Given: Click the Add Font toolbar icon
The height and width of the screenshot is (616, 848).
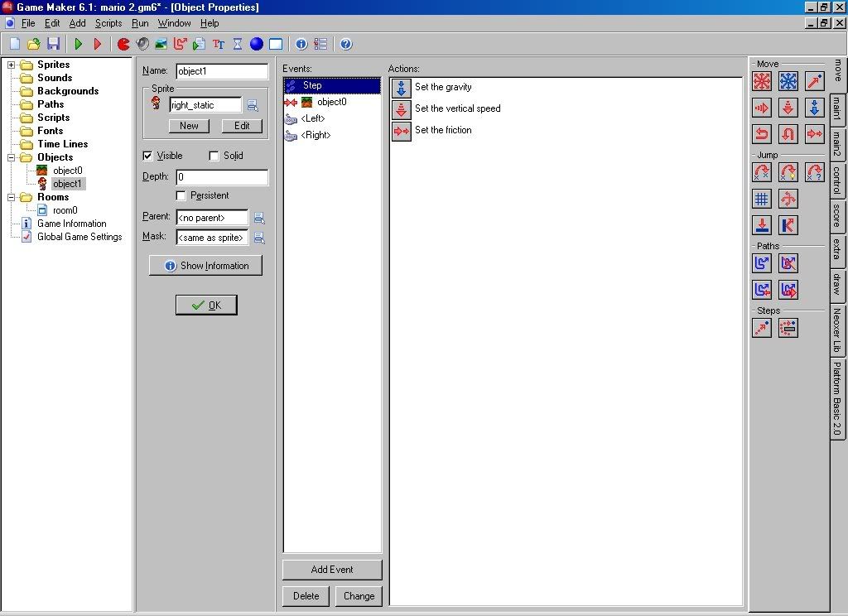Looking at the screenshot, I should pos(219,44).
